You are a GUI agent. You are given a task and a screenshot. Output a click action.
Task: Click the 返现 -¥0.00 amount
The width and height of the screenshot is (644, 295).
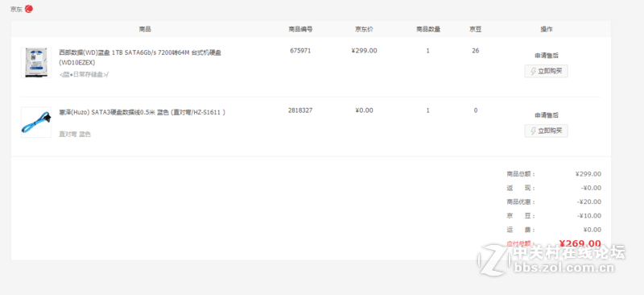tap(591, 188)
